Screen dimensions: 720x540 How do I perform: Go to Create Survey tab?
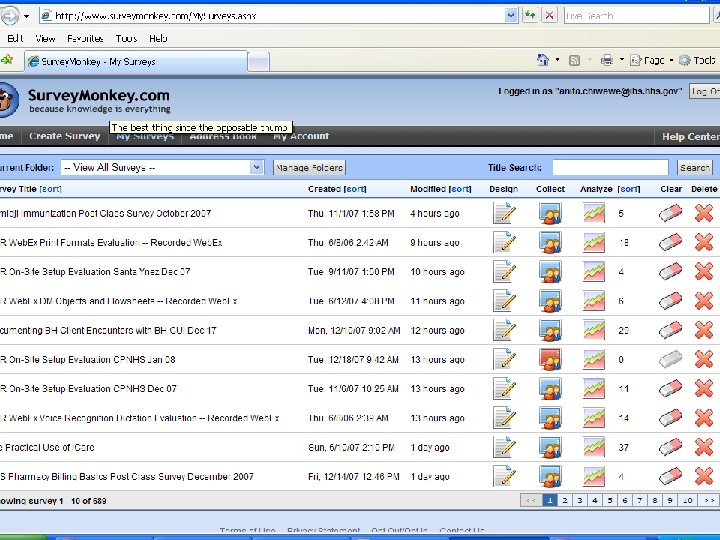64,136
